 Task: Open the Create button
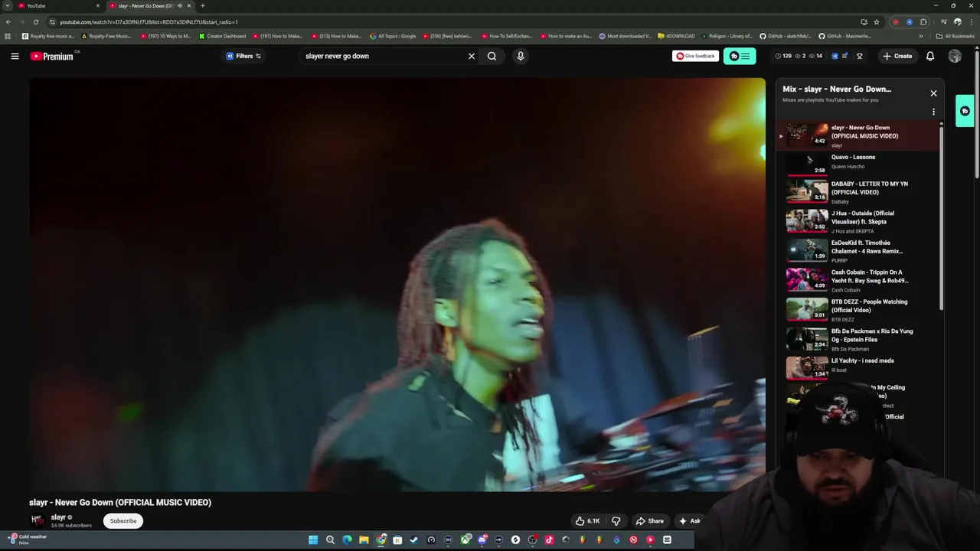(x=897, y=56)
